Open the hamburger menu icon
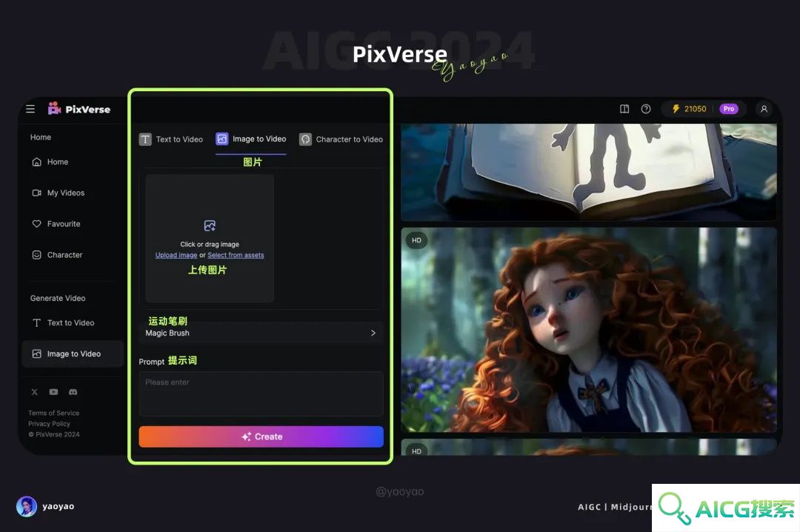The image size is (800, 532). (30, 109)
